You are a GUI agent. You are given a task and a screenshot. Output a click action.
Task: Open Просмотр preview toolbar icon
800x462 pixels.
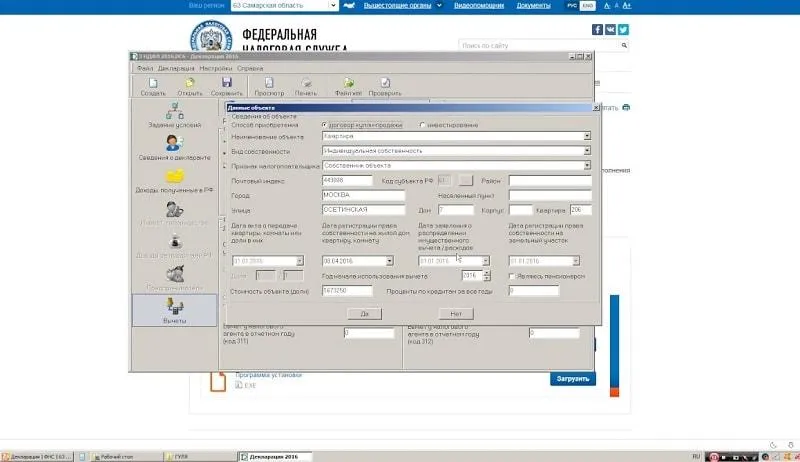point(268,85)
